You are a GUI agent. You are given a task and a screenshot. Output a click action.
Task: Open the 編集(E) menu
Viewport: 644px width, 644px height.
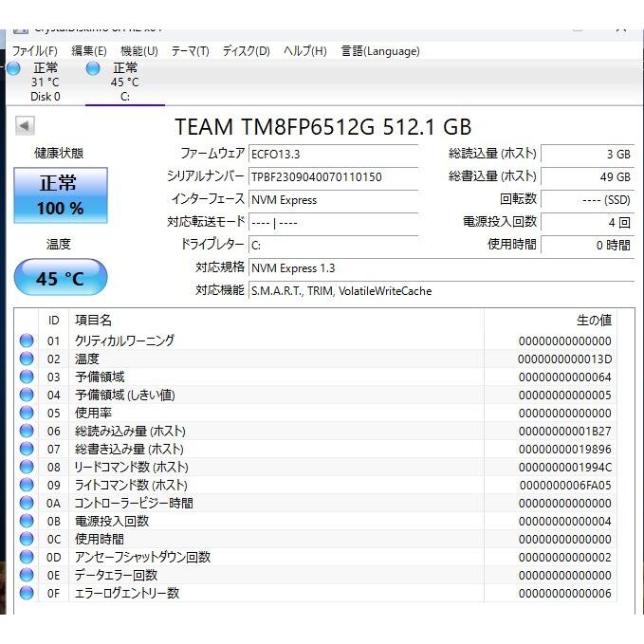click(89, 51)
